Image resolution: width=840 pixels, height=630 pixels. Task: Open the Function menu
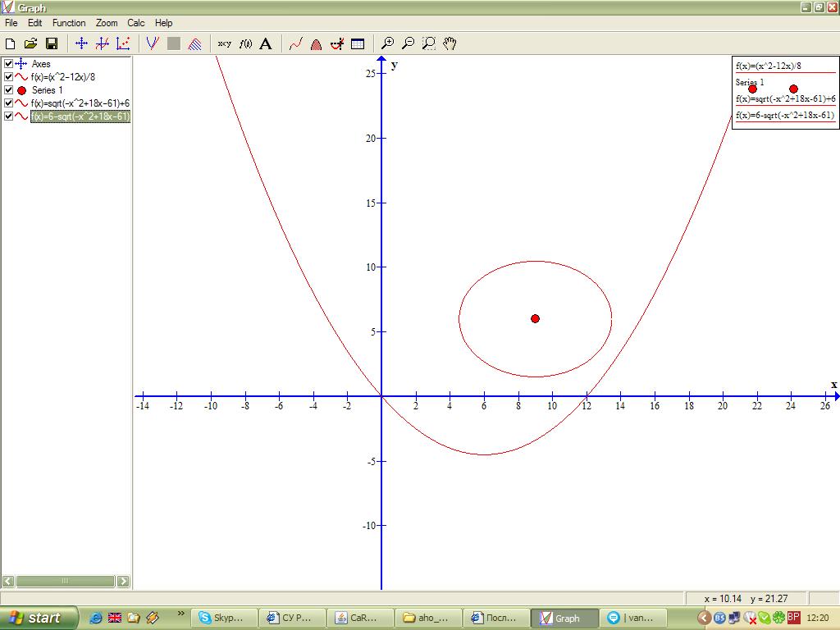coord(69,23)
